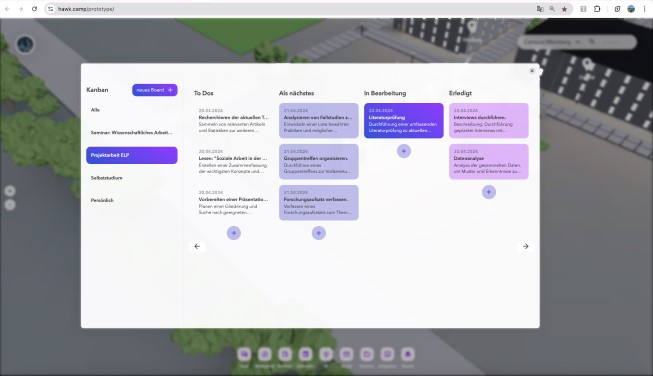The width and height of the screenshot is (653, 376).
Task: Open the Selbststudium board
Action: pyautogui.click(x=132, y=178)
